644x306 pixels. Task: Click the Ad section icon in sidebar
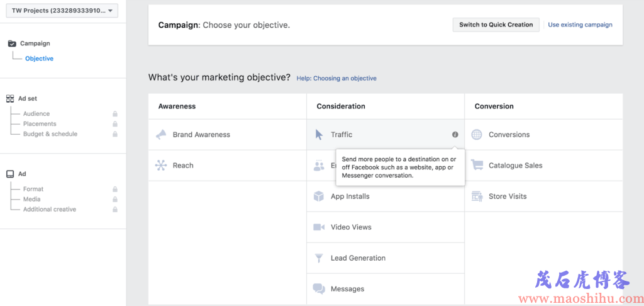tap(10, 174)
